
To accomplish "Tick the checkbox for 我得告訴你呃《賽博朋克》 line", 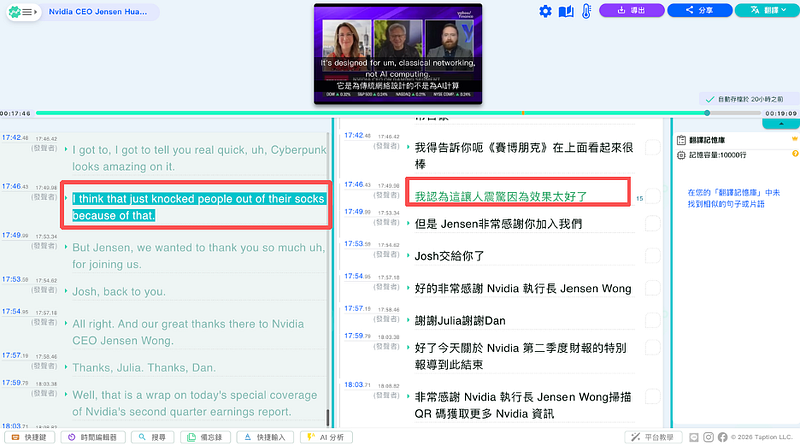I will 653,147.
